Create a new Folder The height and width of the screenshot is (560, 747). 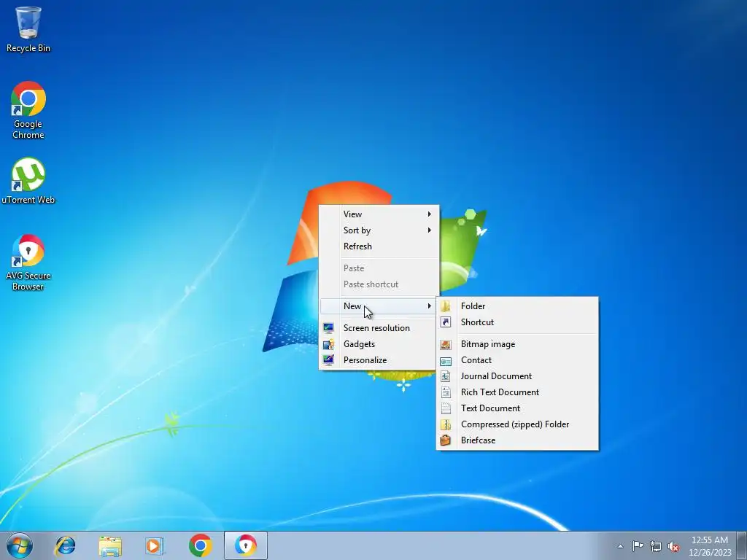[517, 306]
